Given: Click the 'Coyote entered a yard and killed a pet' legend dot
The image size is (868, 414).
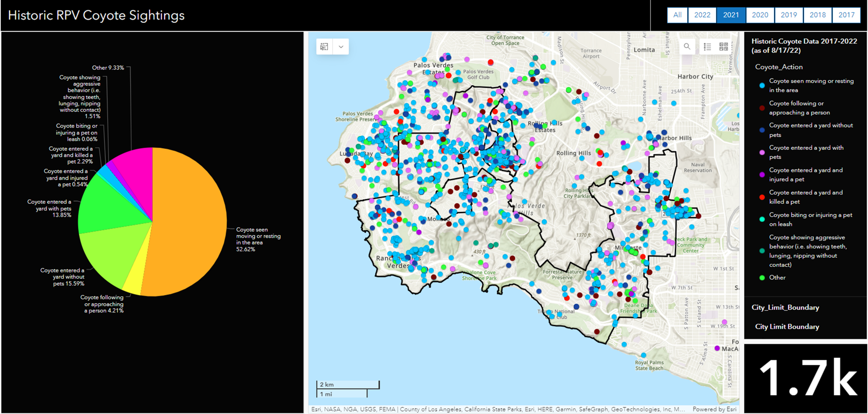Looking at the screenshot, I should (x=762, y=197).
